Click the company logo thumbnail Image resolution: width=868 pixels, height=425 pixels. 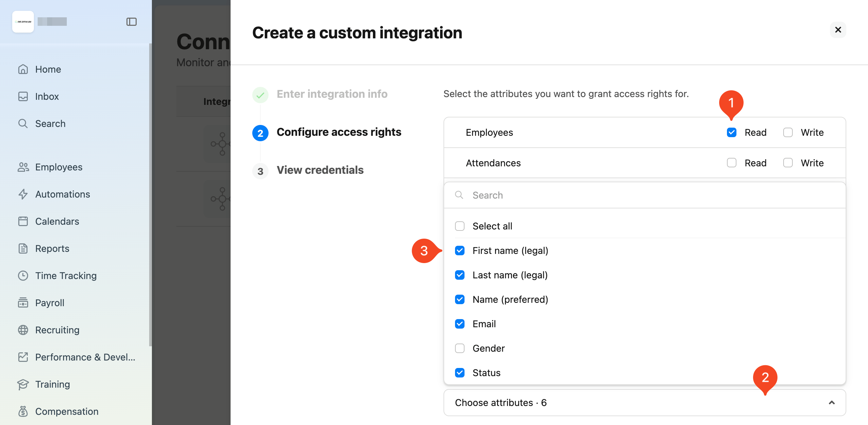click(x=23, y=22)
